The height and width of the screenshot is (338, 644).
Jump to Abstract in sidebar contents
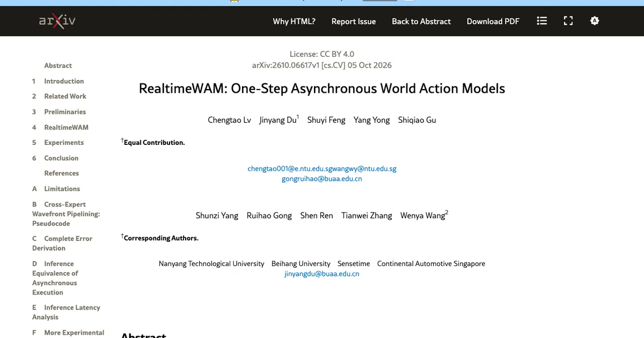pos(58,65)
